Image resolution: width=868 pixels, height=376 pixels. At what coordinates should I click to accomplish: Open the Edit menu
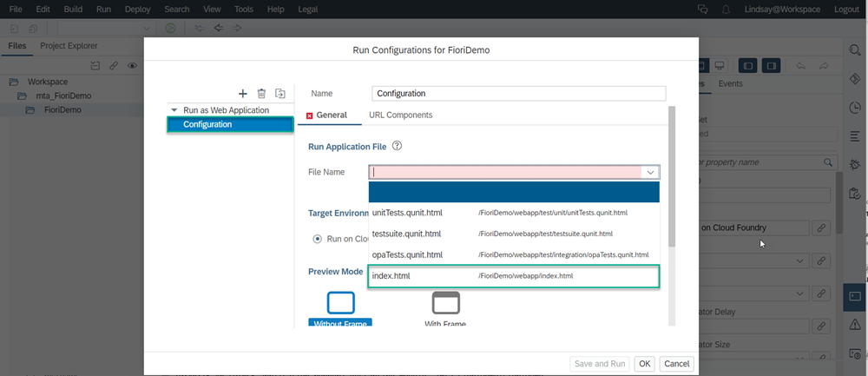pos(43,10)
